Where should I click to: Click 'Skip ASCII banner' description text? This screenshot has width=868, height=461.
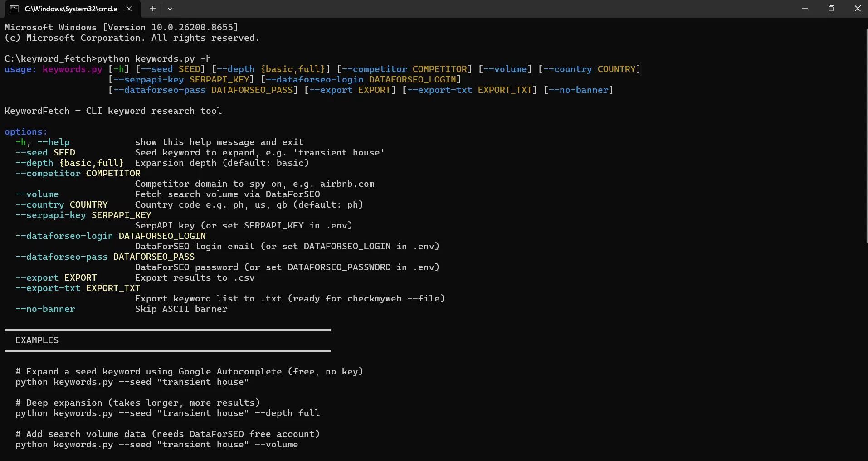[x=181, y=309]
